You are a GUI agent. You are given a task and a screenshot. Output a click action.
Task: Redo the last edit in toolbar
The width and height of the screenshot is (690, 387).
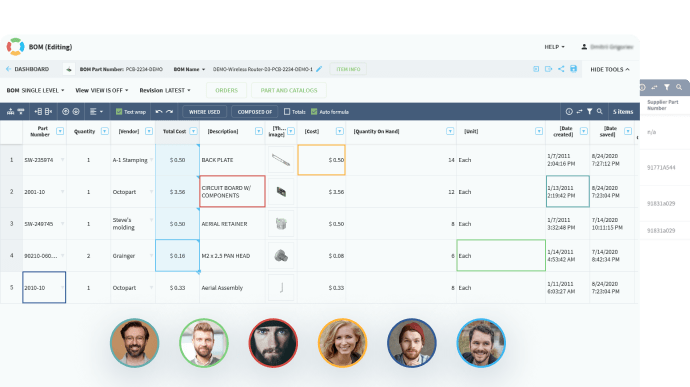click(x=169, y=112)
